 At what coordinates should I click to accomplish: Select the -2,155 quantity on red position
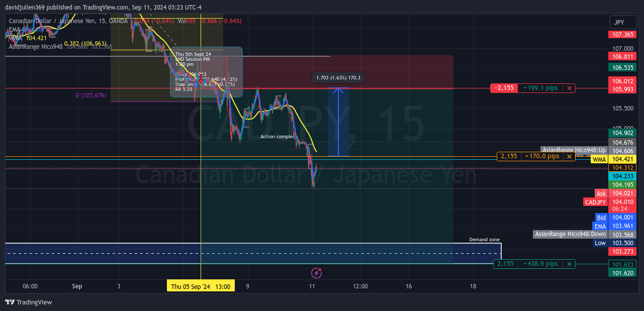(504, 88)
